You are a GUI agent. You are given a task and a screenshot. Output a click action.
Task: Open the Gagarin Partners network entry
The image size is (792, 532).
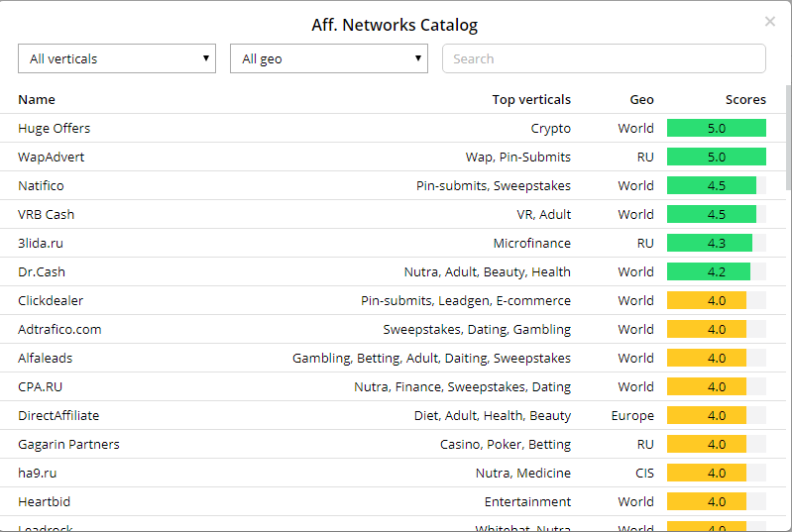[68, 444]
